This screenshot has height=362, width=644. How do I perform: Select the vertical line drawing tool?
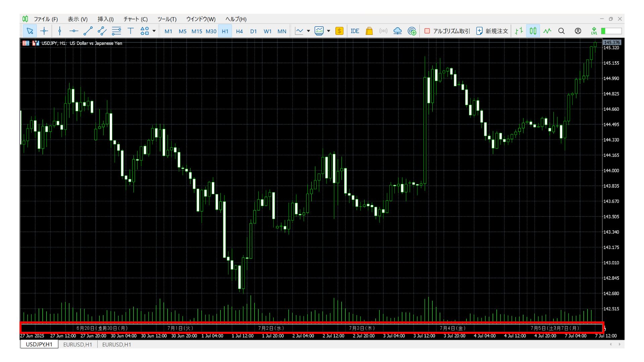pyautogui.click(x=60, y=31)
